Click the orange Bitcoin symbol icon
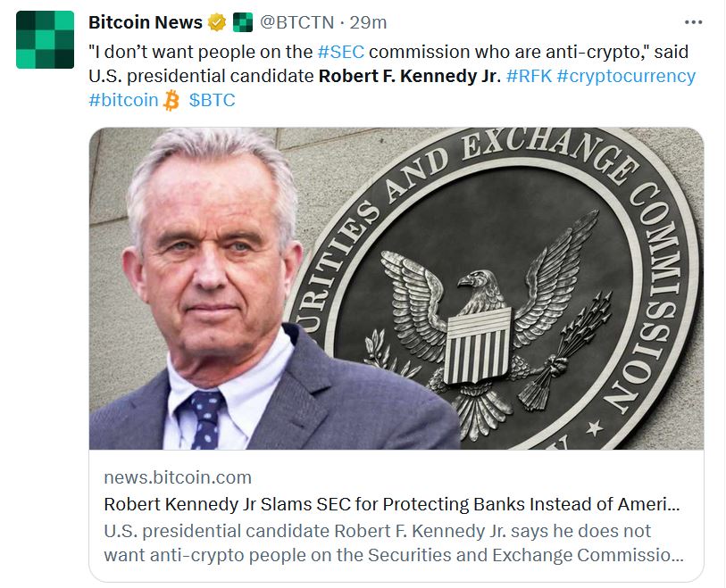 point(171,101)
